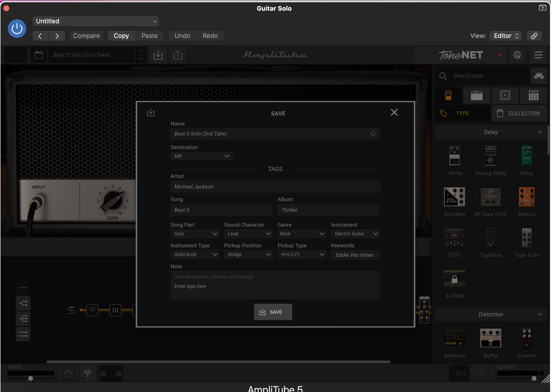
Task: Collapse the Distortion section
Action: coord(491,314)
